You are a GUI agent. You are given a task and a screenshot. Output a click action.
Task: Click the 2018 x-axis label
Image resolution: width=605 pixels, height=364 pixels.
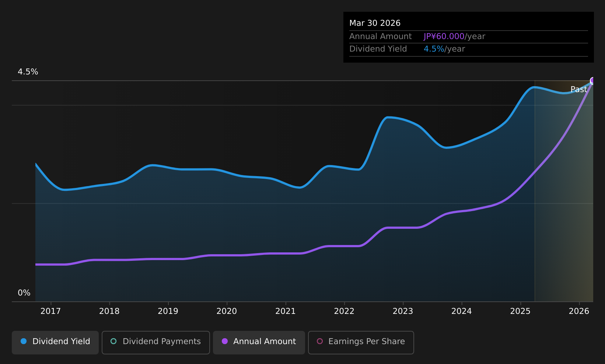pos(109,311)
